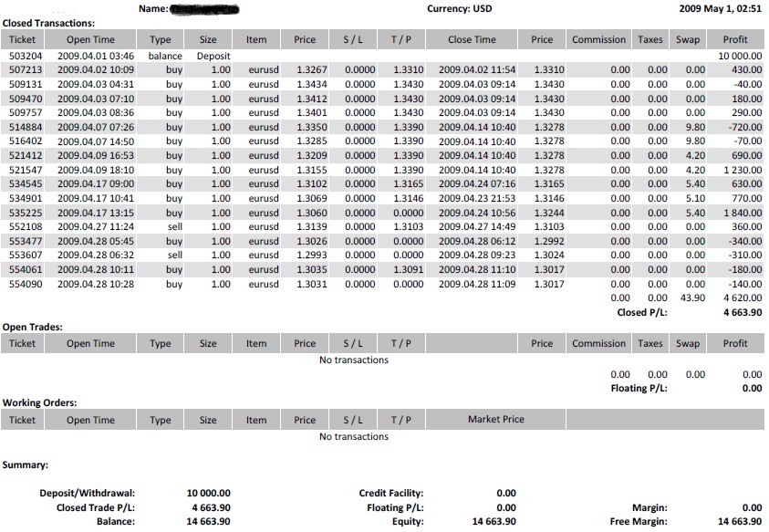Click total swap value 43.90
Image resolution: width=769 pixels, height=532 pixels.
693,297
